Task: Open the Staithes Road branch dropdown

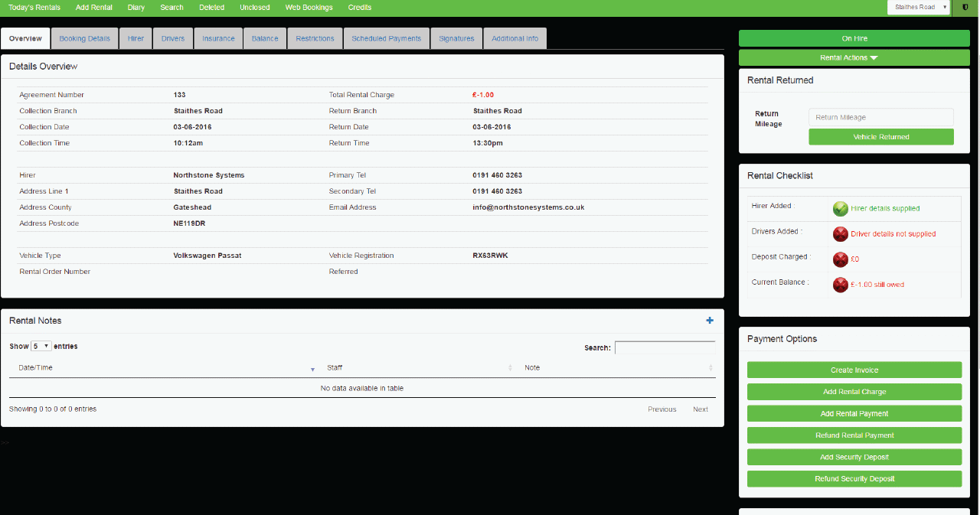Action: [919, 8]
